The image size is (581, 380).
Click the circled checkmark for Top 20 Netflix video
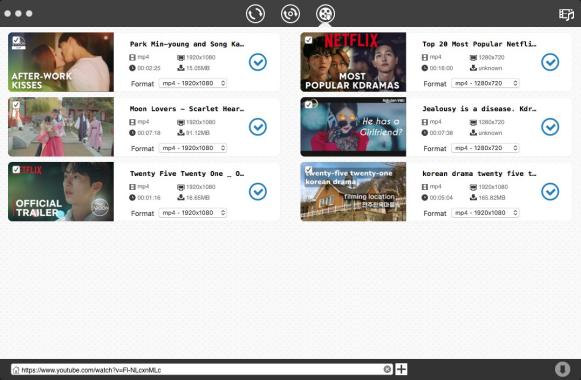point(550,62)
